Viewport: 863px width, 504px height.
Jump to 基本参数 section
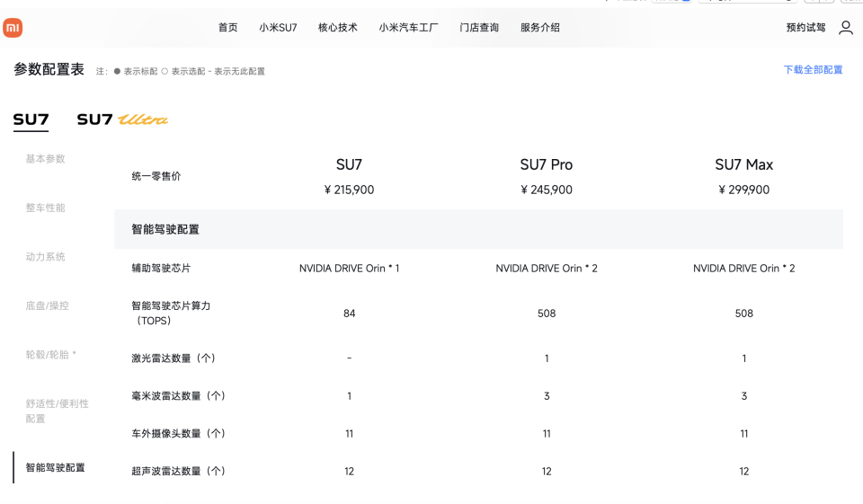tap(45, 159)
